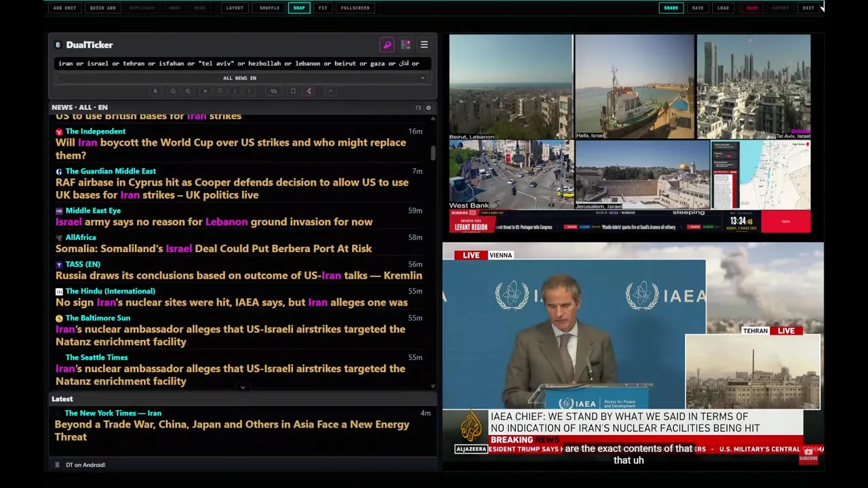Open Middle East Eye headline about Lebanon invasion
Viewport: 868px width, 488px height.
pyautogui.click(x=214, y=222)
